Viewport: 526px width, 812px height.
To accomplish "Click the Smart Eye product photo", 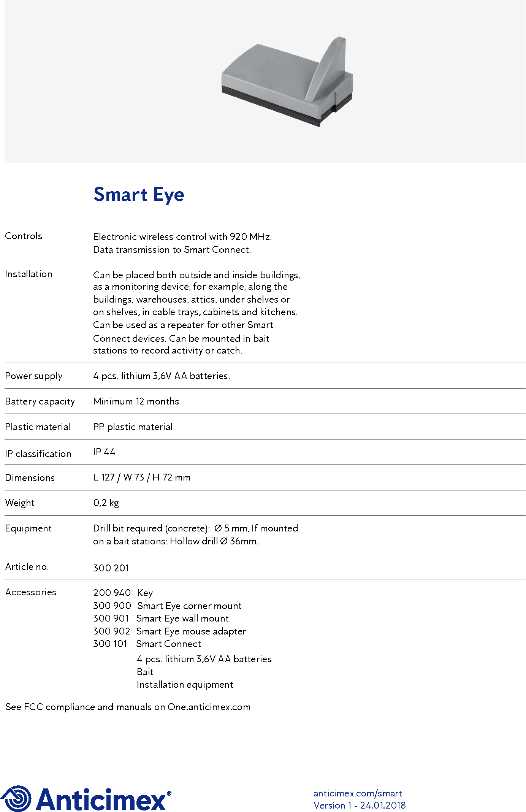I will (287, 82).
